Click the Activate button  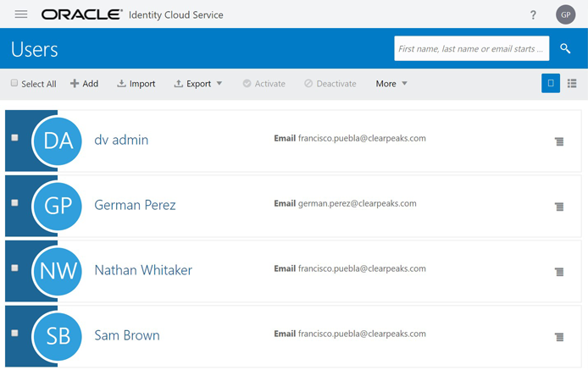tap(264, 84)
